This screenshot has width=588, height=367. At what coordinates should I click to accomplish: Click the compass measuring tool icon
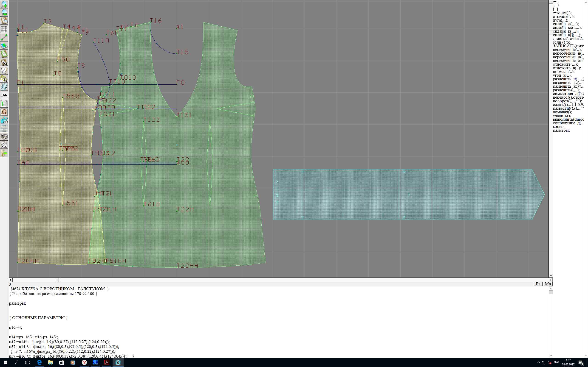[4, 71]
